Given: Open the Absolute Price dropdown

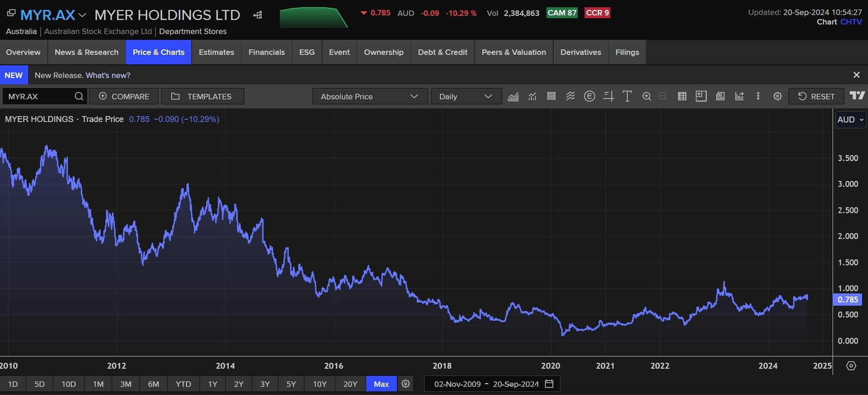Looking at the screenshot, I should [370, 96].
